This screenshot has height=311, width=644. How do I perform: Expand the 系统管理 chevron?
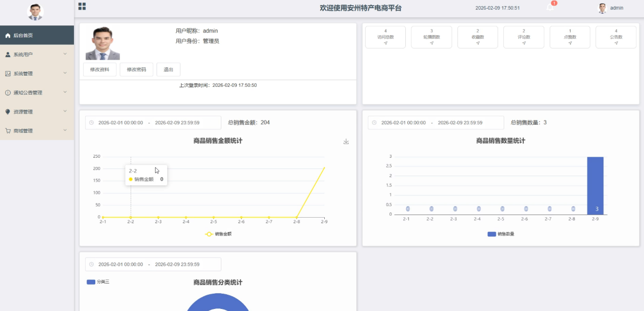click(x=65, y=73)
